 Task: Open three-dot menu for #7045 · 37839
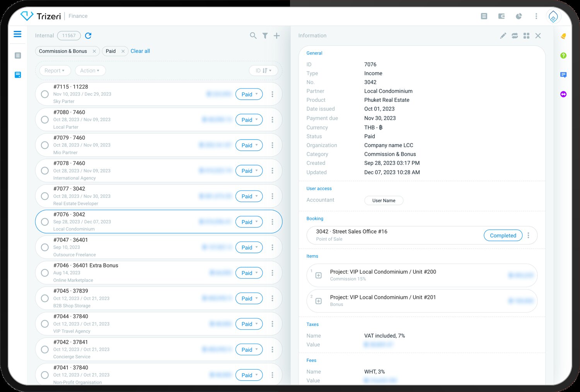pyautogui.click(x=272, y=298)
